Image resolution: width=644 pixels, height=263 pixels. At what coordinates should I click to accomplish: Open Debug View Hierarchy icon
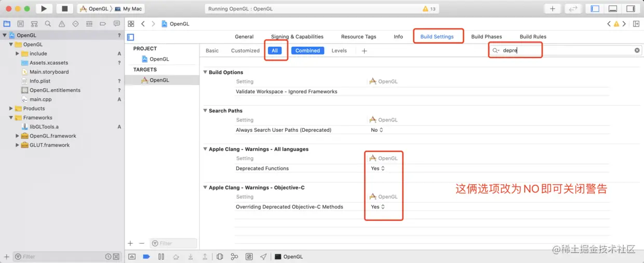[220, 256]
